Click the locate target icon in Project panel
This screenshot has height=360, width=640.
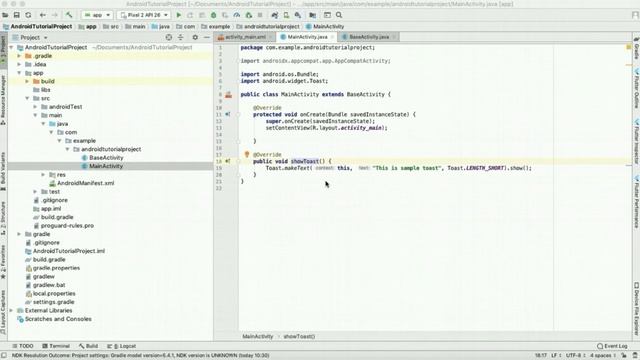tap(169, 37)
